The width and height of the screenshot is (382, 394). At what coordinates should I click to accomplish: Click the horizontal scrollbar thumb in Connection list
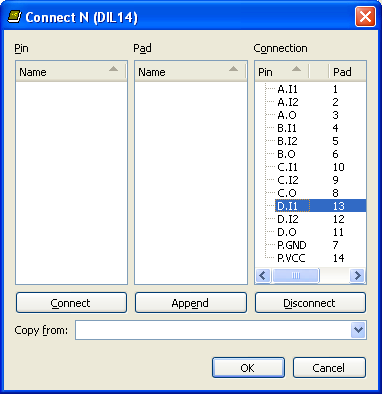pos(296,276)
